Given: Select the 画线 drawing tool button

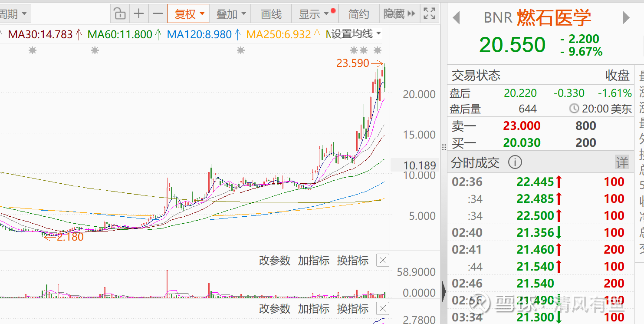Looking at the screenshot, I should tap(271, 14).
